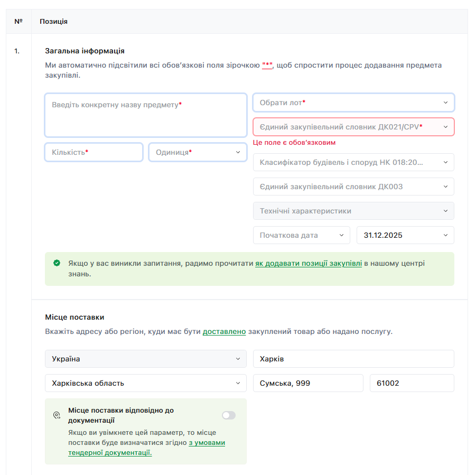This screenshot has height=475, width=476.
Task: Expand 'Технічні характеристики' dropdown
Action: click(353, 211)
